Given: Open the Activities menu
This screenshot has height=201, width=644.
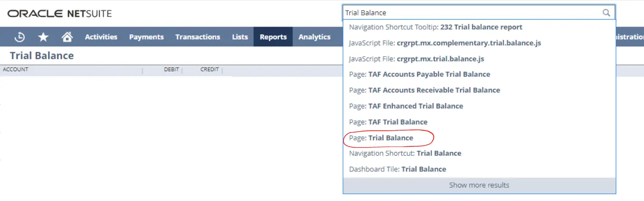Looking at the screenshot, I should [x=101, y=37].
